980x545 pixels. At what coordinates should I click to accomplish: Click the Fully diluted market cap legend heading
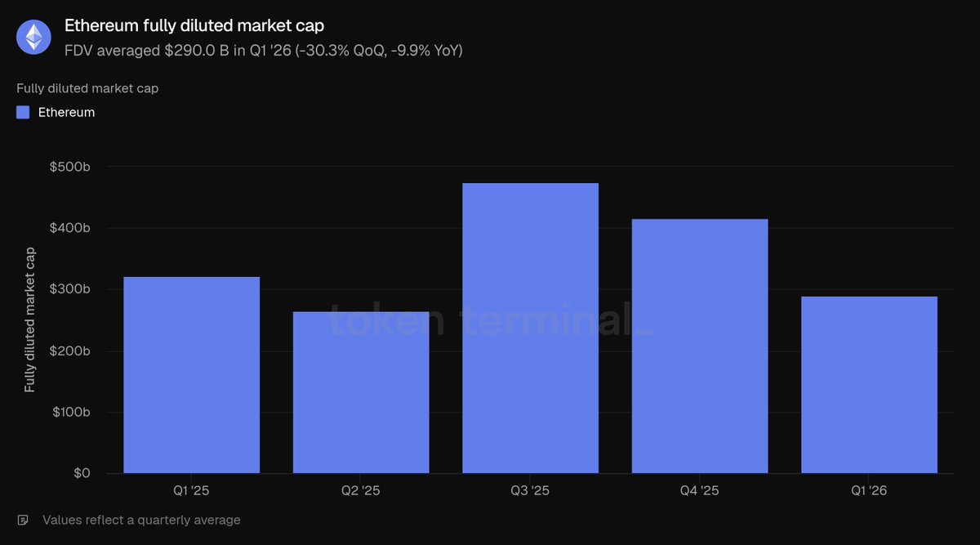point(87,88)
